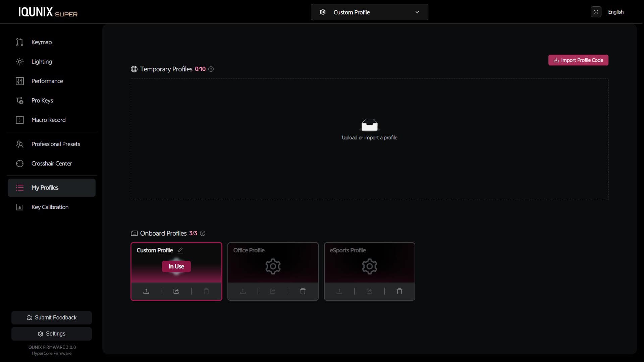Click the Keymap sidebar icon
Image resolution: width=644 pixels, height=362 pixels.
point(20,42)
